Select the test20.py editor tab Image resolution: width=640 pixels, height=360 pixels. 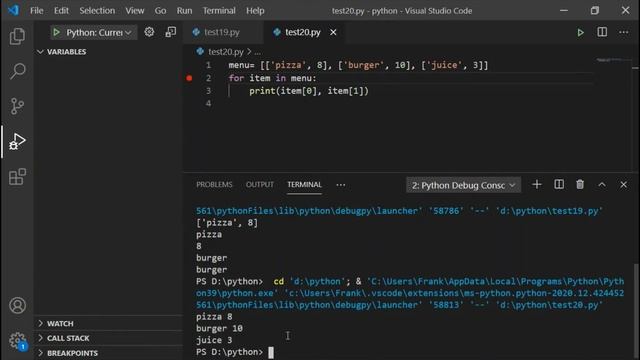click(x=302, y=32)
